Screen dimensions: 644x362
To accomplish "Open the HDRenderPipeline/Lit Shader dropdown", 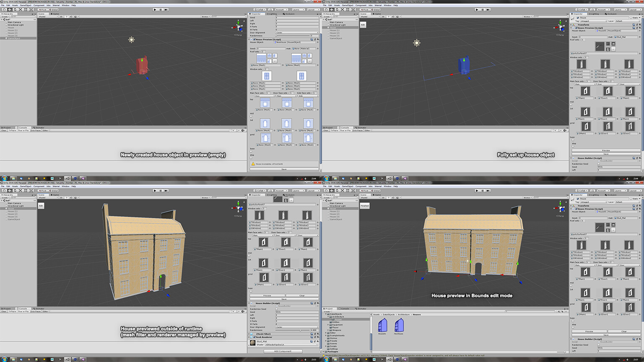I will tap(291, 344).
